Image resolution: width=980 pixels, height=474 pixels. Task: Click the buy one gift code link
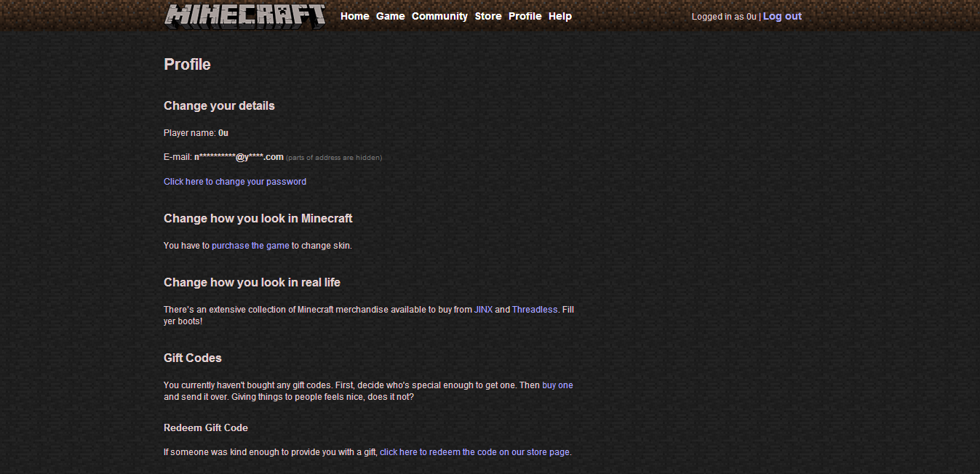[x=557, y=385]
